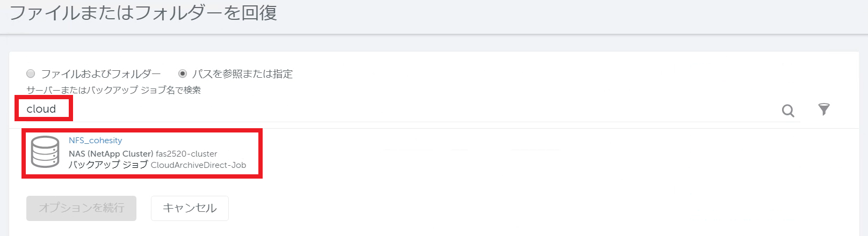Select the NAS database icon for NFS_cohesity
The width and height of the screenshot is (868, 236).
pos(45,152)
